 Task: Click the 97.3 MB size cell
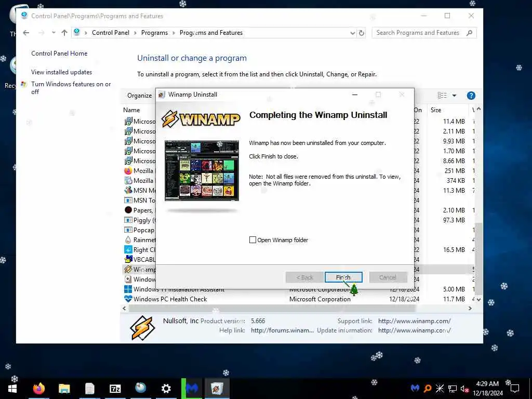pos(454,220)
